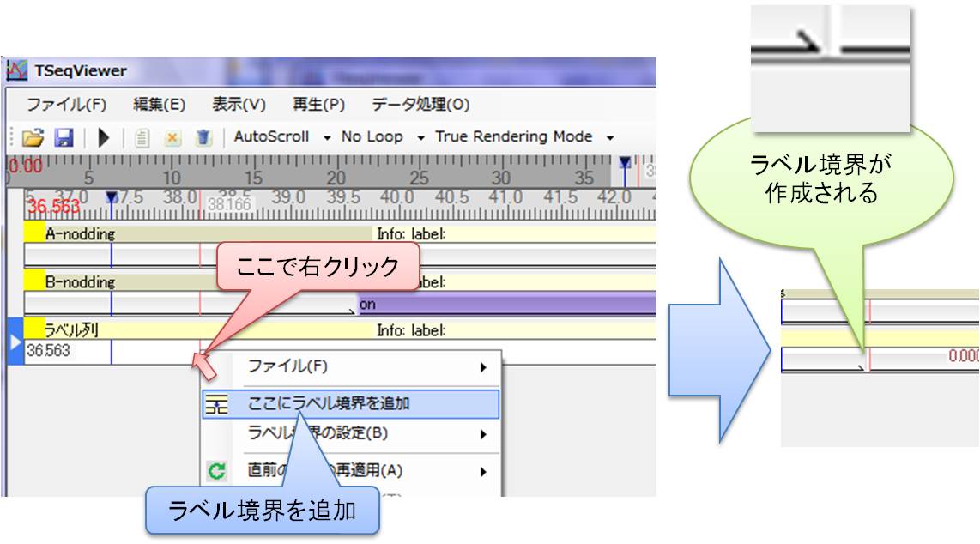Click the yellow swatch of ラベル列 track
Image resolution: width=980 pixels, height=544 pixels.
33,329
